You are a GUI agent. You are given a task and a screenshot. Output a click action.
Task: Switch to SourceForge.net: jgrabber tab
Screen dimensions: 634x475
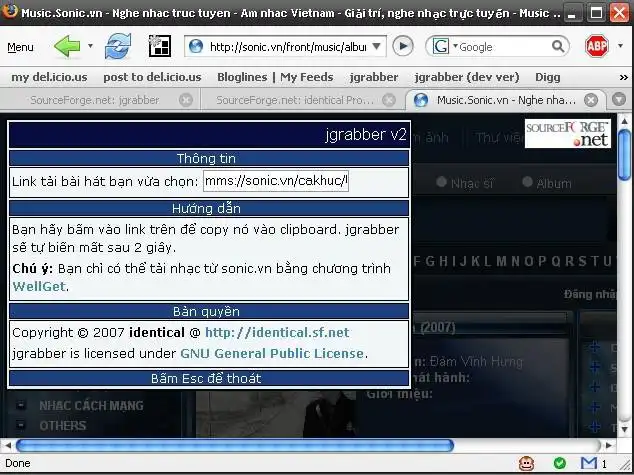coord(95,100)
